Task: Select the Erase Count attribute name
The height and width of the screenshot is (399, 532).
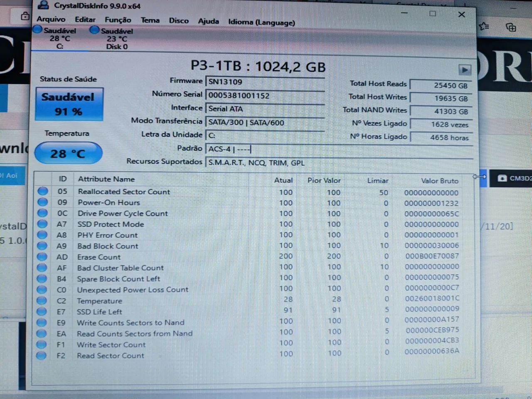Action: tap(99, 257)
